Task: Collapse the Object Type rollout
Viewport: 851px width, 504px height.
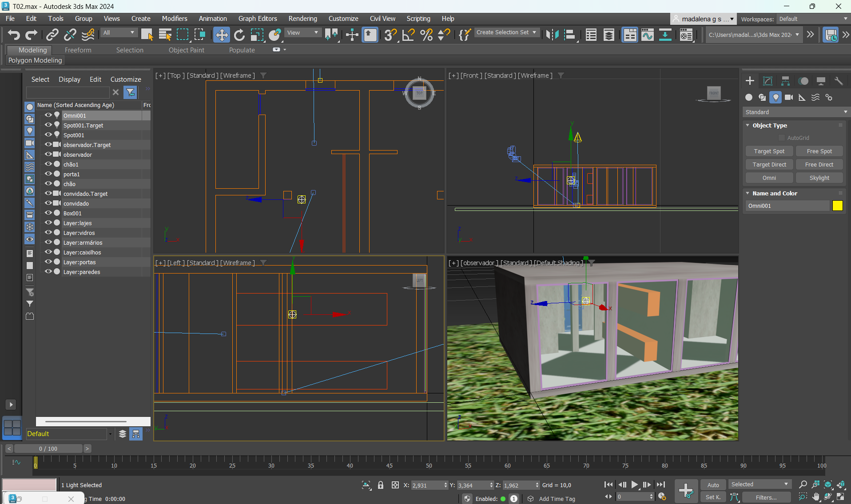Action: (x=769, y=126)
